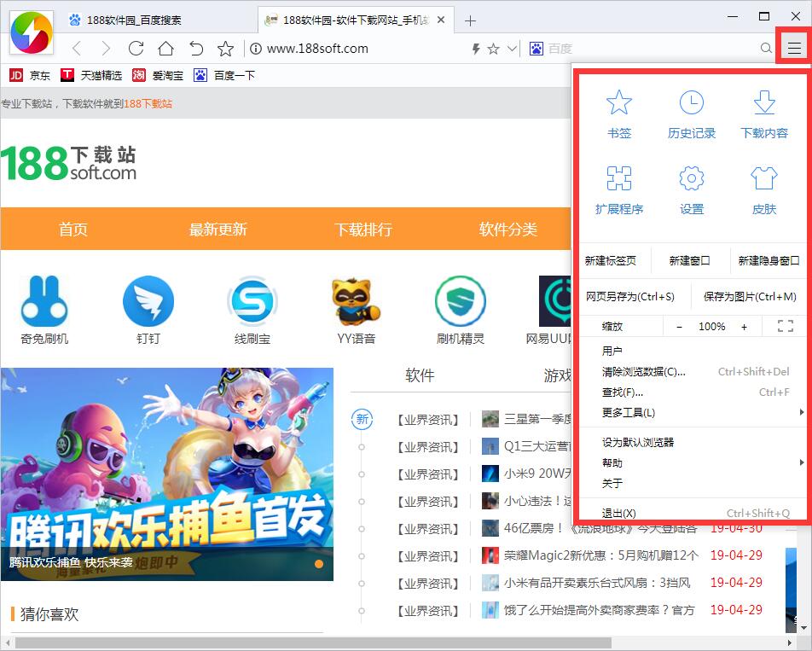
Task: Open Settings (设置) gear icon
Action: point(691,179)
